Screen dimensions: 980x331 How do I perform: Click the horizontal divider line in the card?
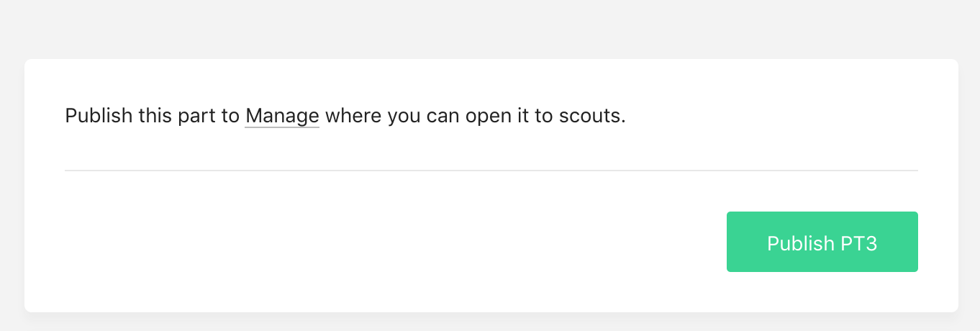491,171
